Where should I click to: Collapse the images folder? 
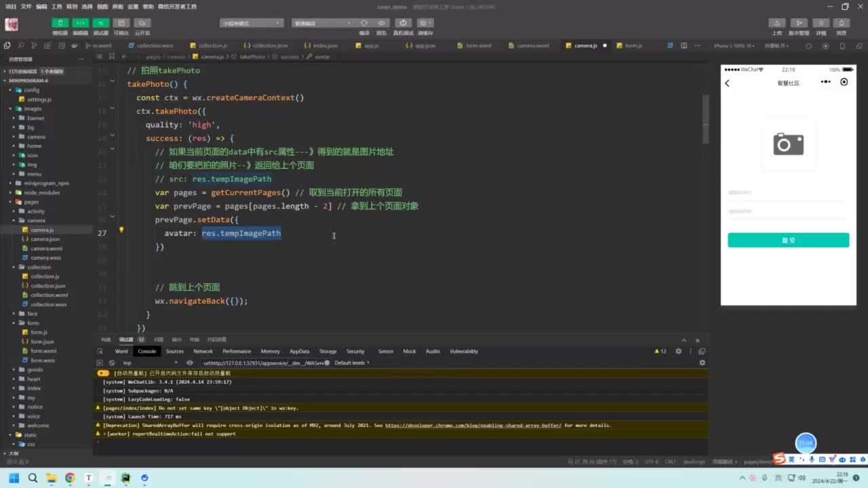(33, 108)
